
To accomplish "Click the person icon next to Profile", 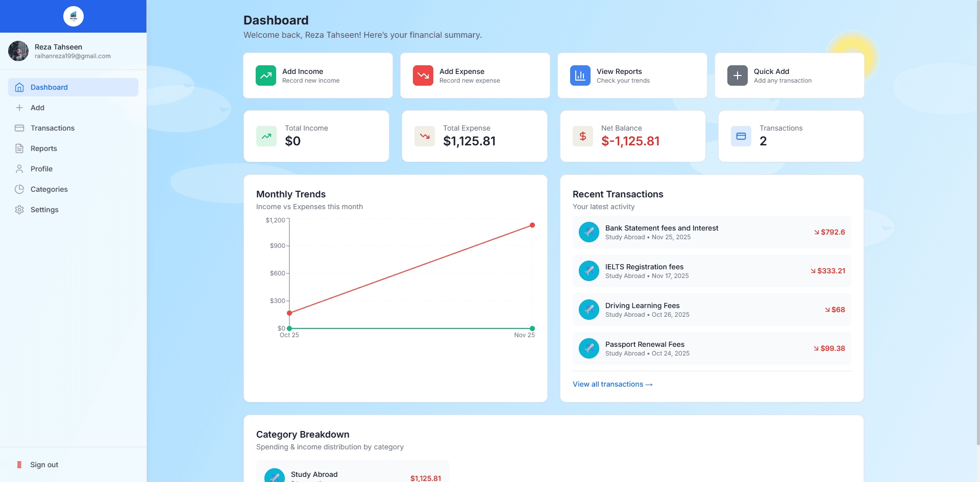I will (19, 169).
